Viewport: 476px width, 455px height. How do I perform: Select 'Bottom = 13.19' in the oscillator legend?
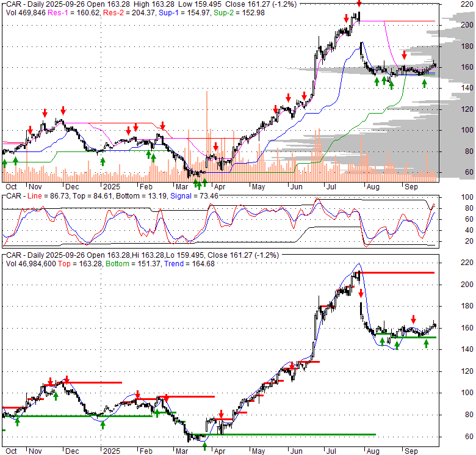(141, 196)
